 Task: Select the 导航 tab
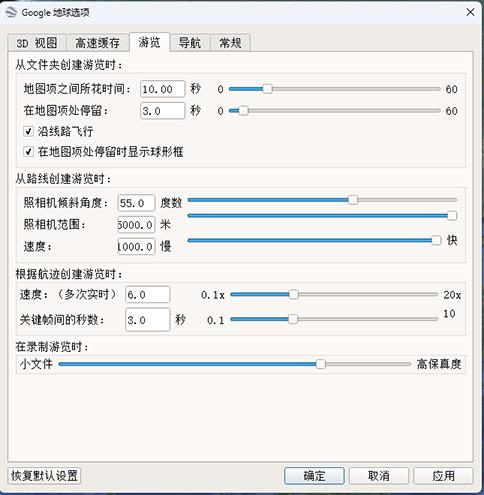point(190,43)
